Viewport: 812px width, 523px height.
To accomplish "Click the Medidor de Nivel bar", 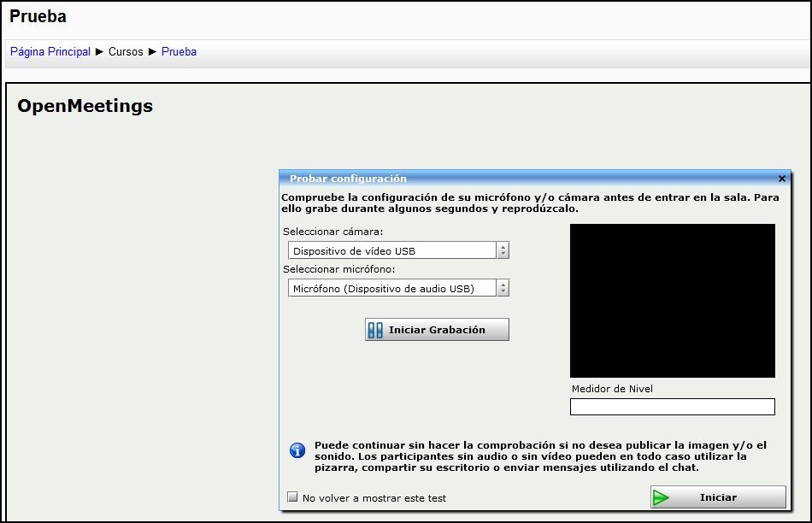I will pyautogui.click(x=672, y=407).
